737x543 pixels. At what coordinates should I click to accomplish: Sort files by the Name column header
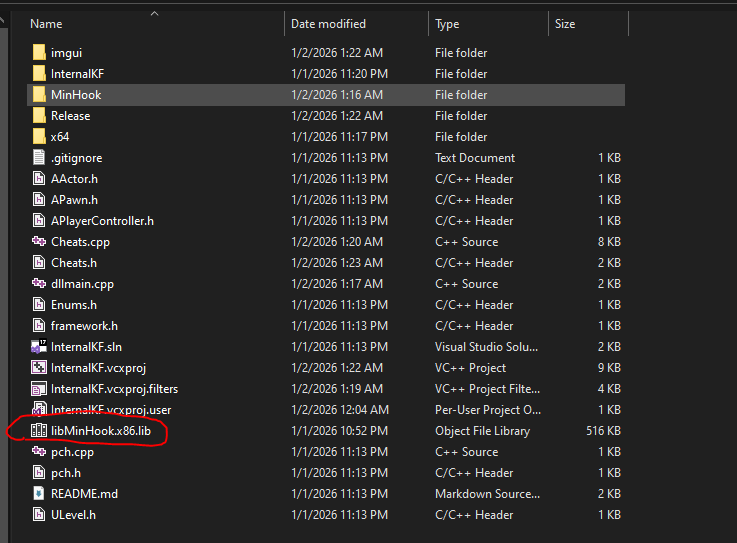tap(46, 24)
